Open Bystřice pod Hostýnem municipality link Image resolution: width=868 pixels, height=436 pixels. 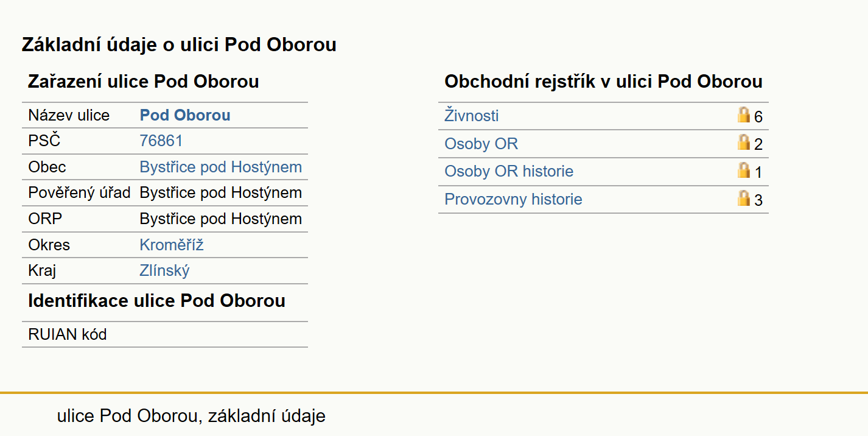point(221,167)
